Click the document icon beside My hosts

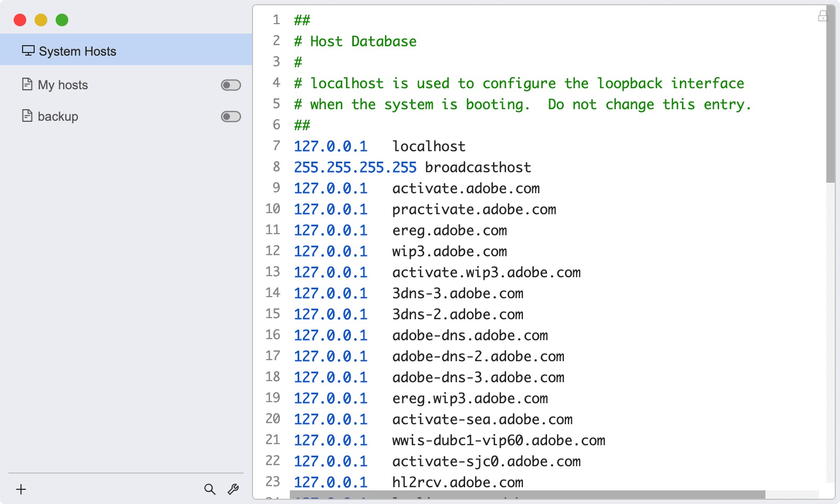point(27,85)
